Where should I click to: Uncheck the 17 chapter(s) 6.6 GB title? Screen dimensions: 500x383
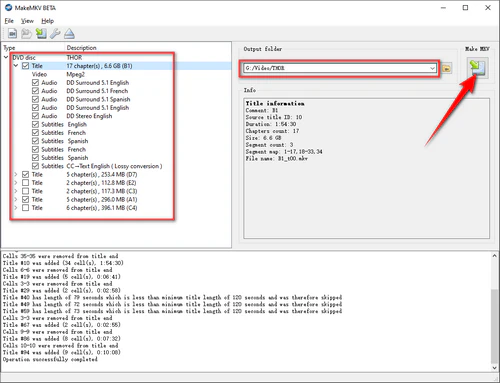(x=26, y=66)
